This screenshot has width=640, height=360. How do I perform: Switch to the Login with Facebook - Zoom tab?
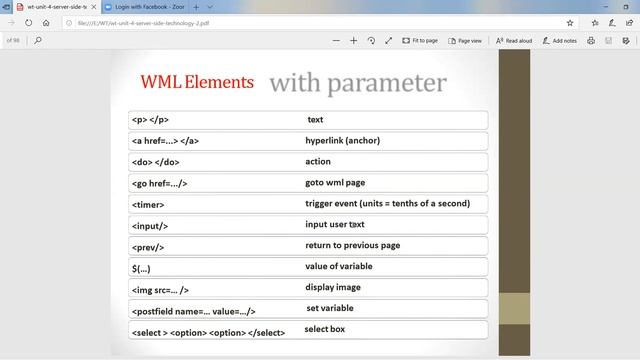(146, 7)
